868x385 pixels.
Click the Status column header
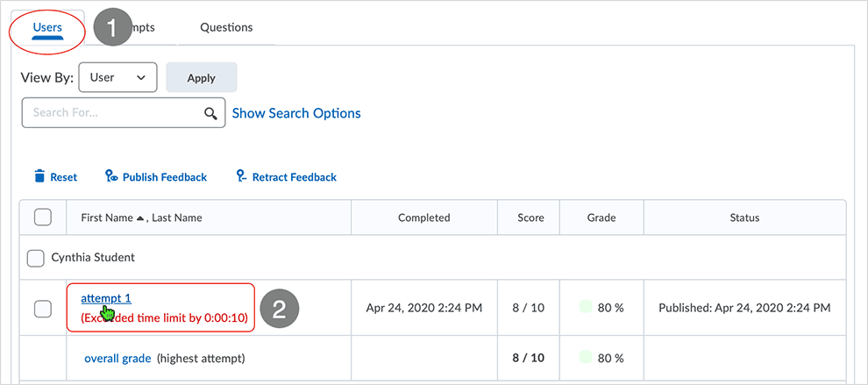click(744, 217)
